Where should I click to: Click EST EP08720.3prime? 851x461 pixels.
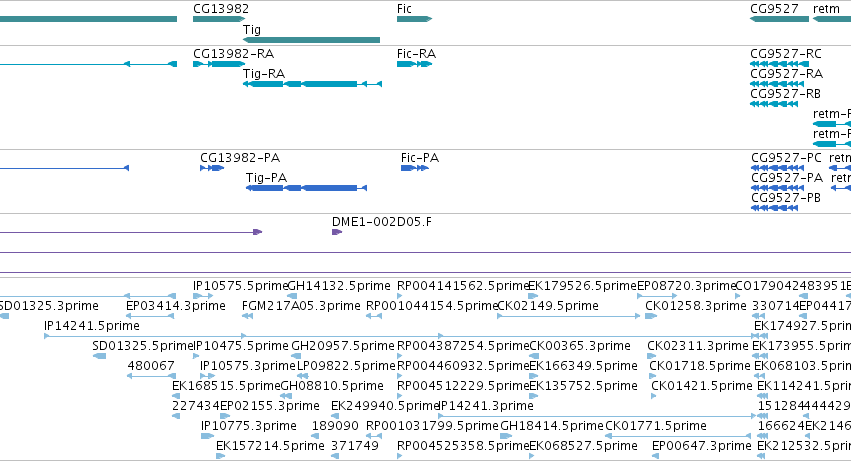tap(686, 286)
